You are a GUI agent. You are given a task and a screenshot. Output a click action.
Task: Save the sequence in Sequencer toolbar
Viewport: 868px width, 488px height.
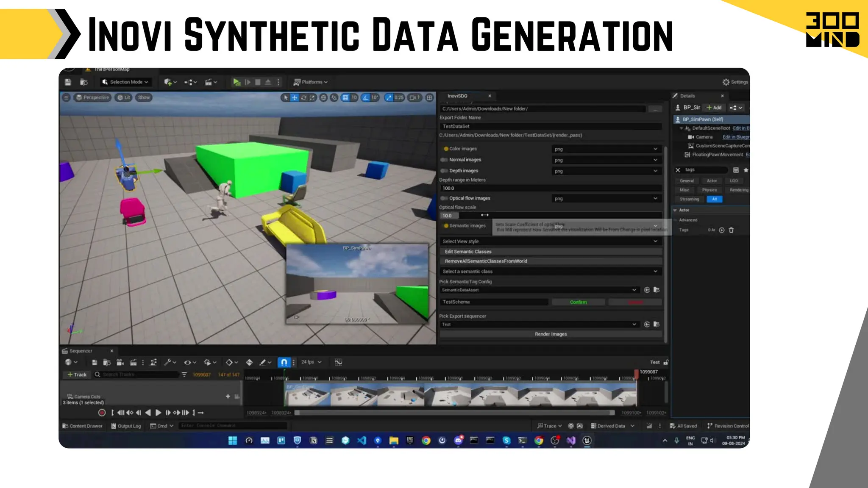point(95,362)
